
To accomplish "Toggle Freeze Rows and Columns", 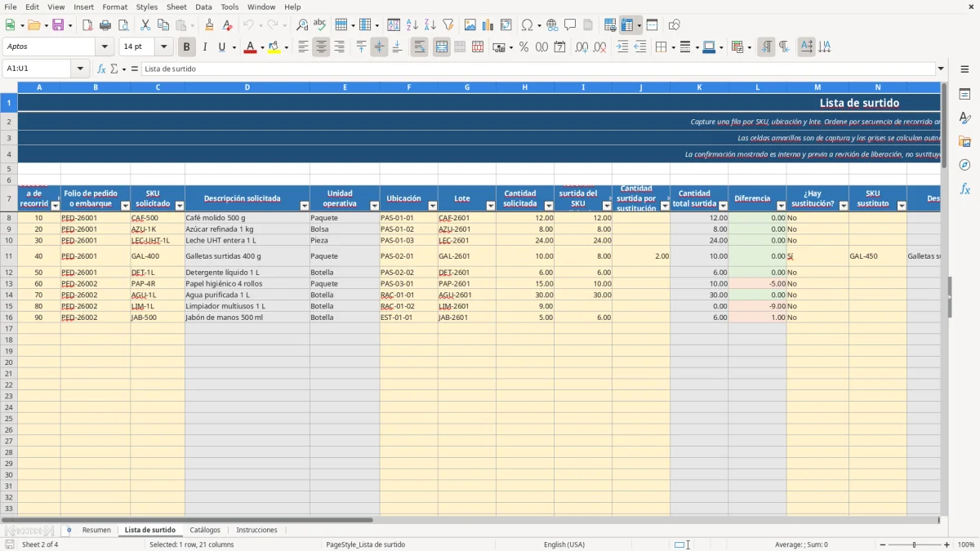I will point(627,25).
